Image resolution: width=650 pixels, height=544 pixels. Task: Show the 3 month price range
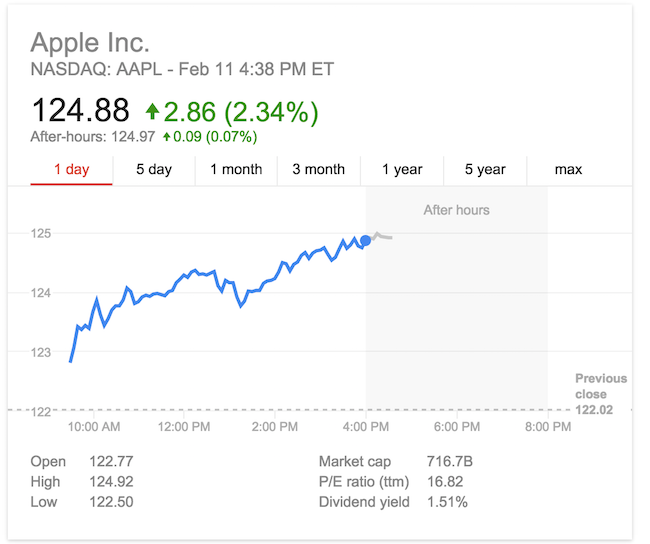[x=318, y=169]
